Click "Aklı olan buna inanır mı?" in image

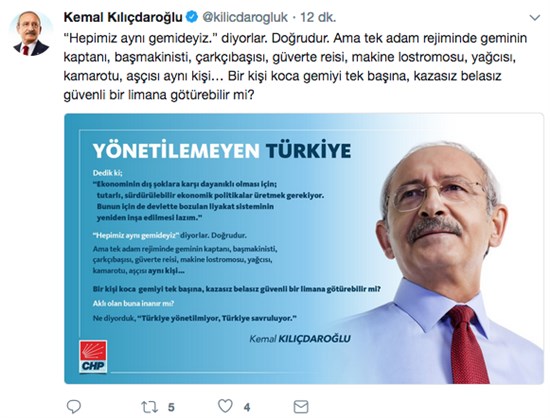point(133,304)
